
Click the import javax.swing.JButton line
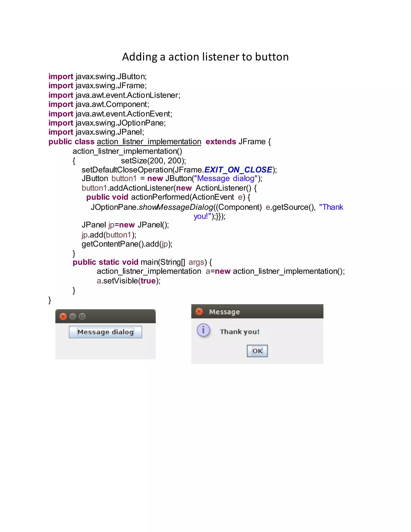point(97,76)
